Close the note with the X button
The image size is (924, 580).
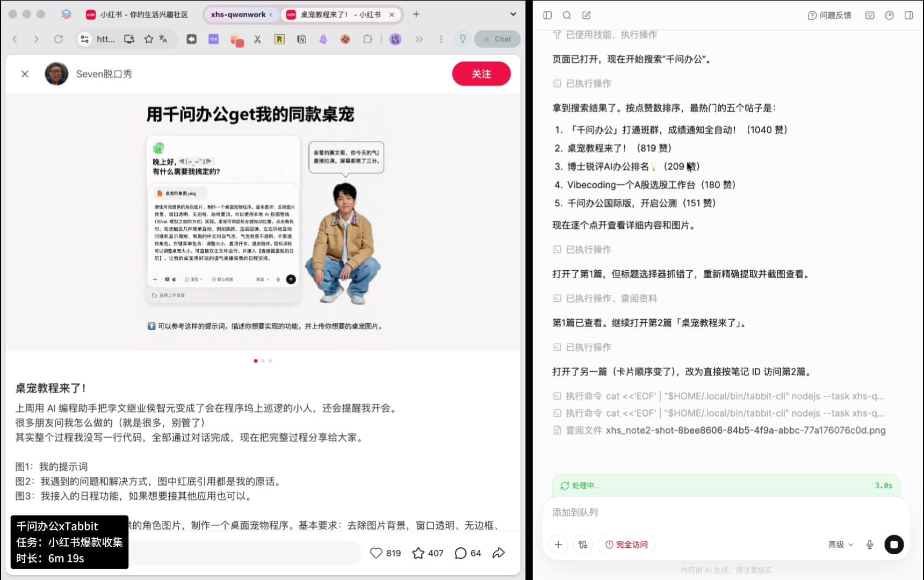(25, 74)
